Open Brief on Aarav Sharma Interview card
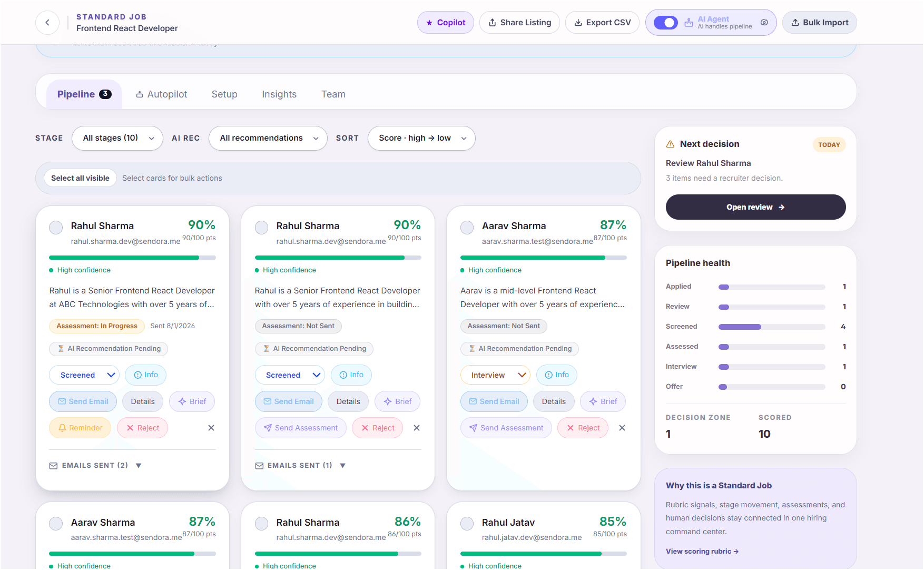The height and width of the screenshot is (570, 924). 603,401
